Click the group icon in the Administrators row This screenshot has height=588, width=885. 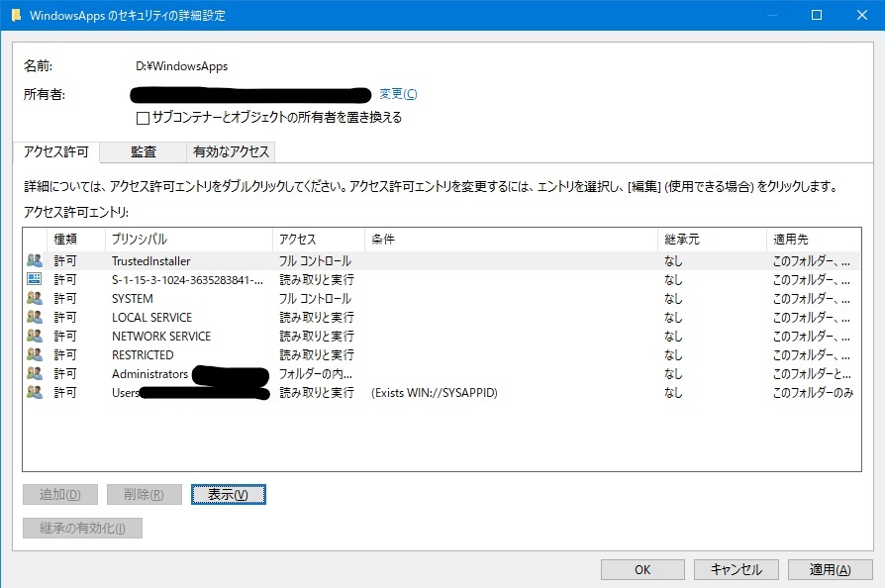[x=35, y=373]
